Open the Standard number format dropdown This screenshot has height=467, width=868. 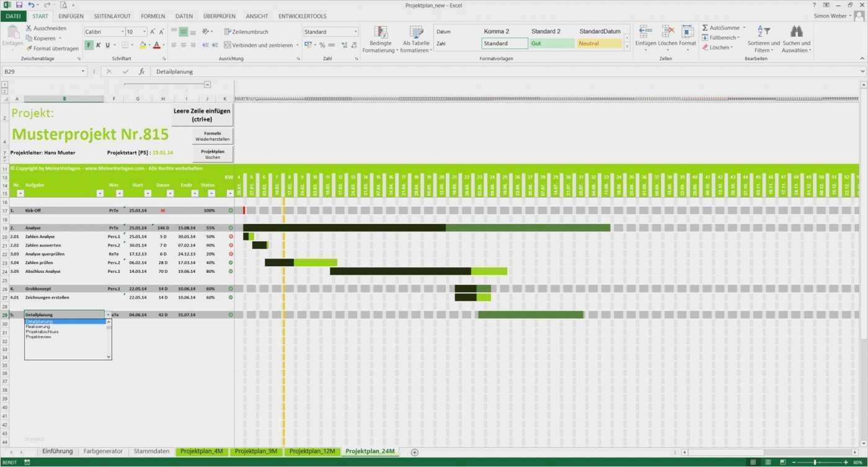tap(356, 31)
